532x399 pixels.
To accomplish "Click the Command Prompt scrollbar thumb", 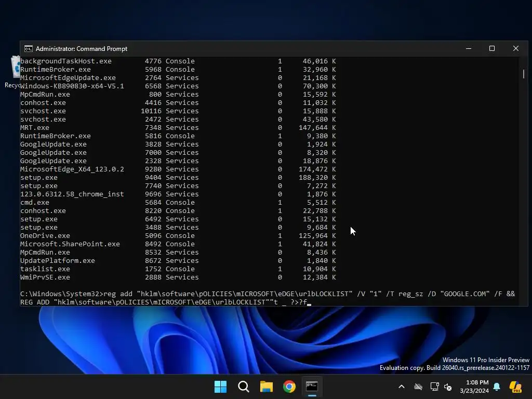I will point(524,74).
